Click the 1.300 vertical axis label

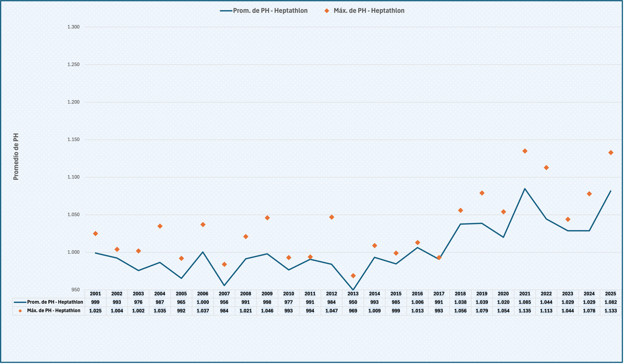(73, 27)
